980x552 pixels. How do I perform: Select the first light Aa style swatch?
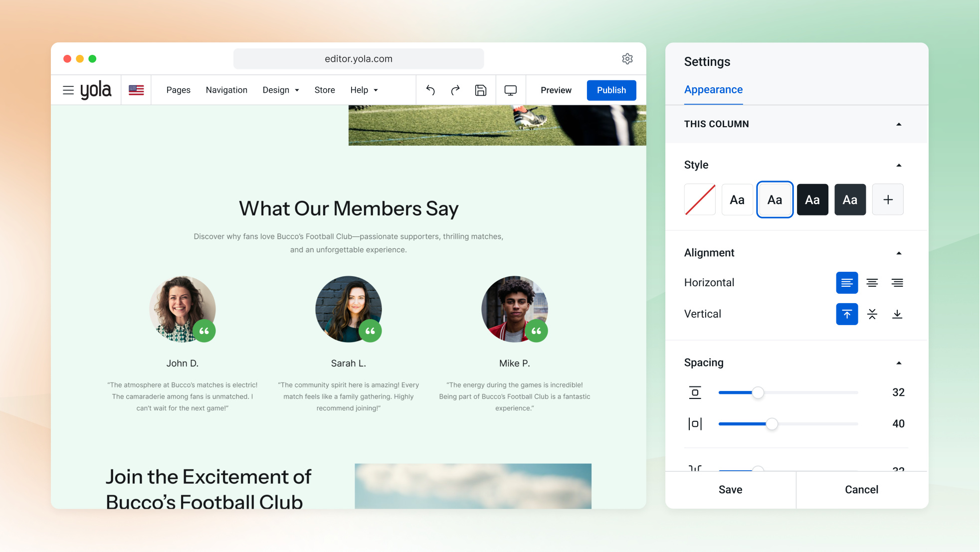[x=737, y=199]
